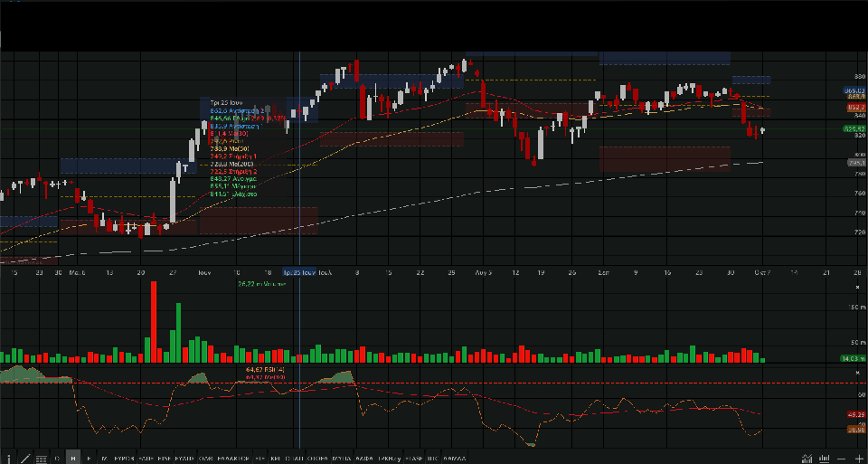Click the 64,67 RSI(14) readout
This screenshot has width=868, height=464.
point(266,369)
